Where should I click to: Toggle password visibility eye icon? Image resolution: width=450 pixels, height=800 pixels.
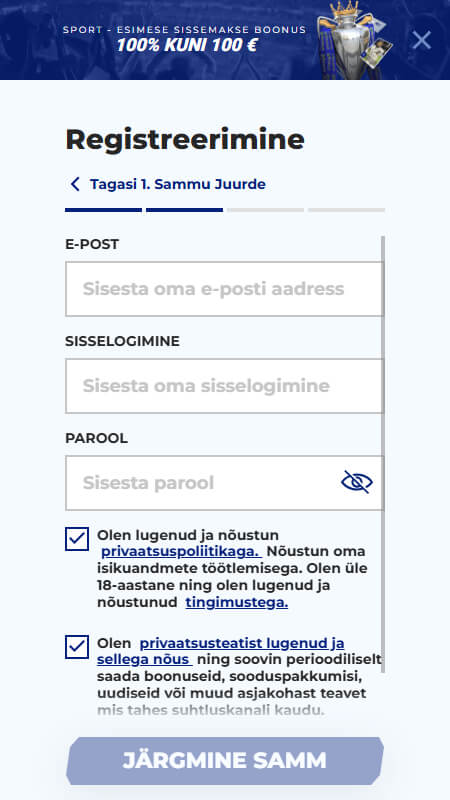[357, 482]
